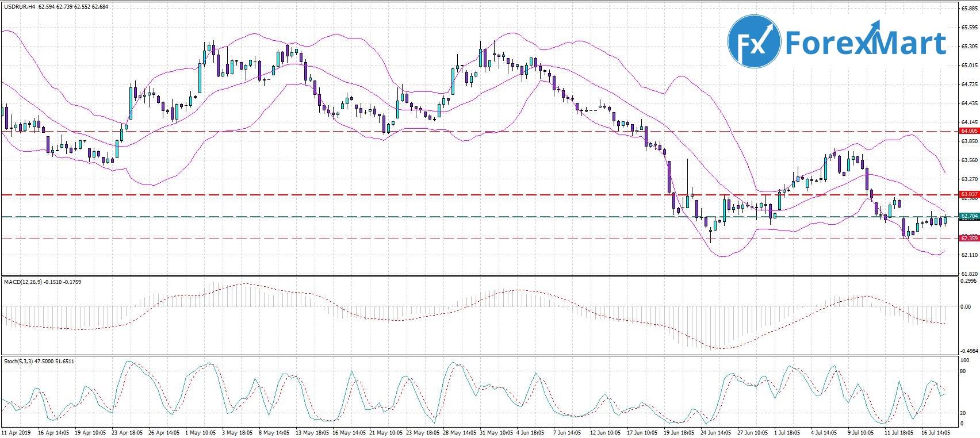
Task: Click the 65.885 price axis label
Action: pos(969,8)
